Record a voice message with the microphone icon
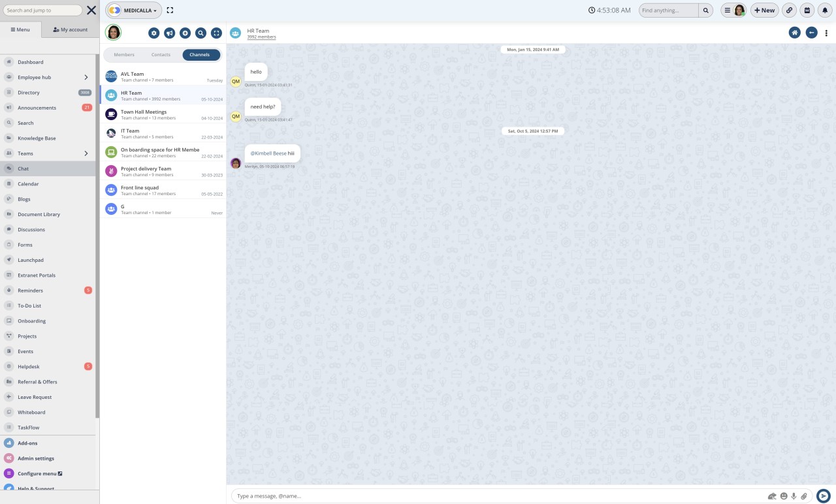 coord(794,496)
